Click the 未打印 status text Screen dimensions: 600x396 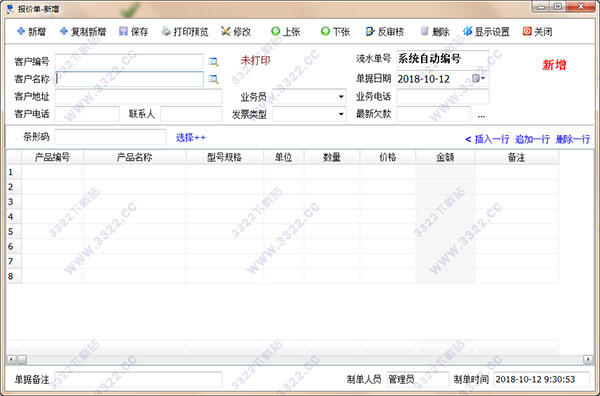click(x=255, y=60)
